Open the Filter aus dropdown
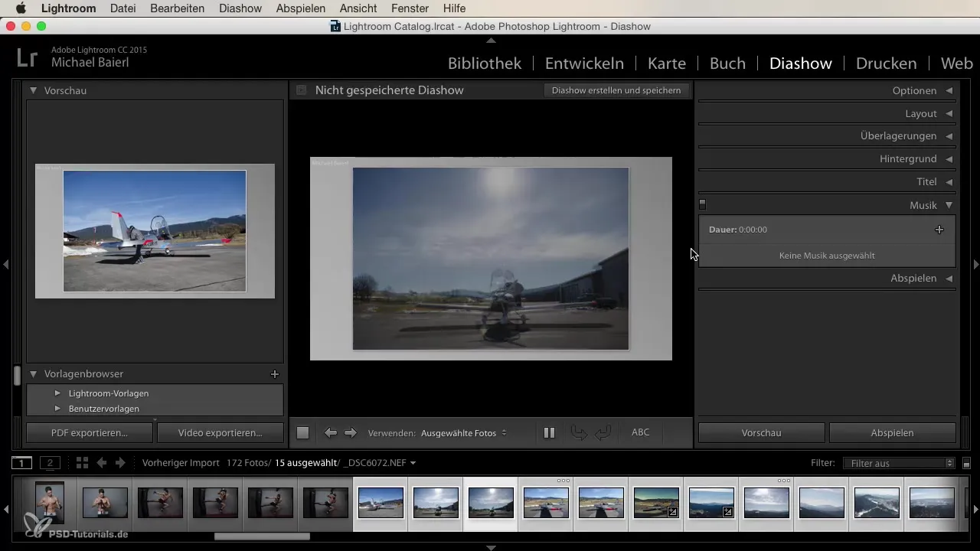The width and height of the screenshot is (980, 551). click(899, 463)
